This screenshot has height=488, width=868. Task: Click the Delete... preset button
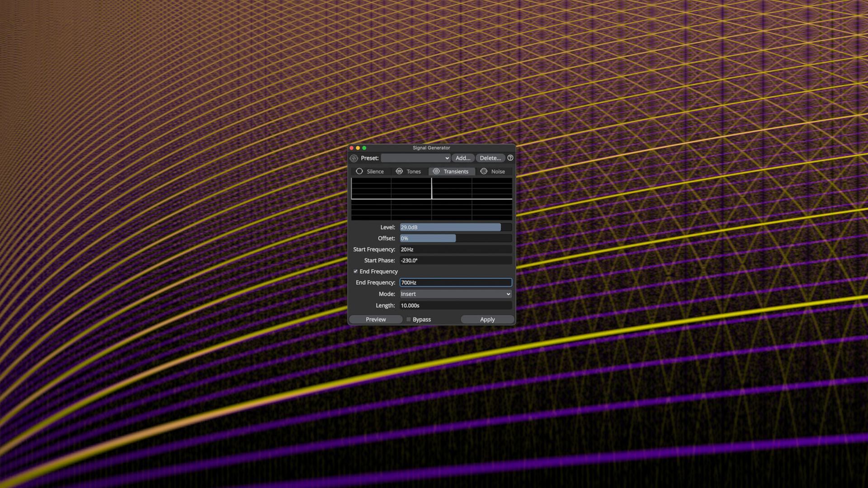pyautogui.click(x=490, y=158)
